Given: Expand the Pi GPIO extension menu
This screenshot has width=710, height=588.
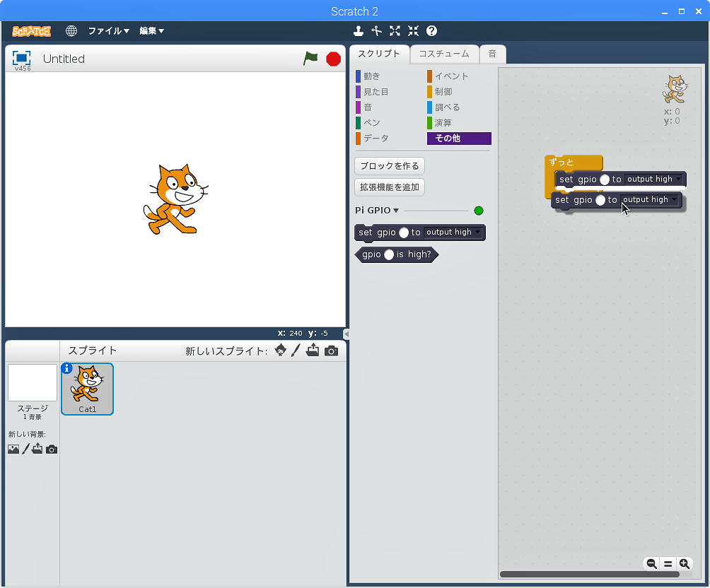Looking at the screenshot, I should pos(377,210).
